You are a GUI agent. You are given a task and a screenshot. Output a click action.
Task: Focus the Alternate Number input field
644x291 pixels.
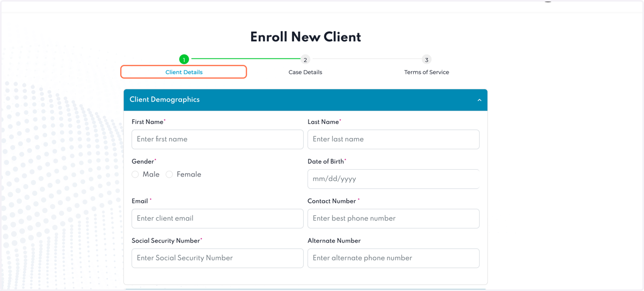393,258
